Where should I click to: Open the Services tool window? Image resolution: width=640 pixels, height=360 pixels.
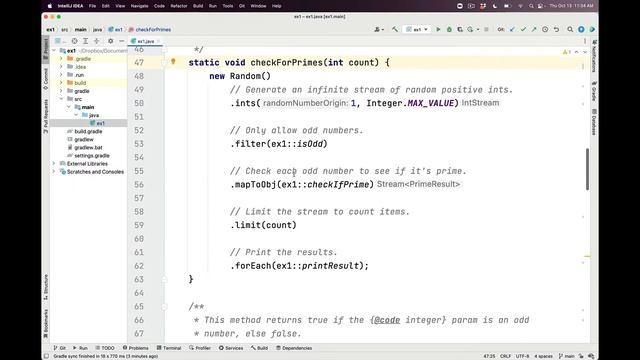pyautogui.click(x=231, y=348)
